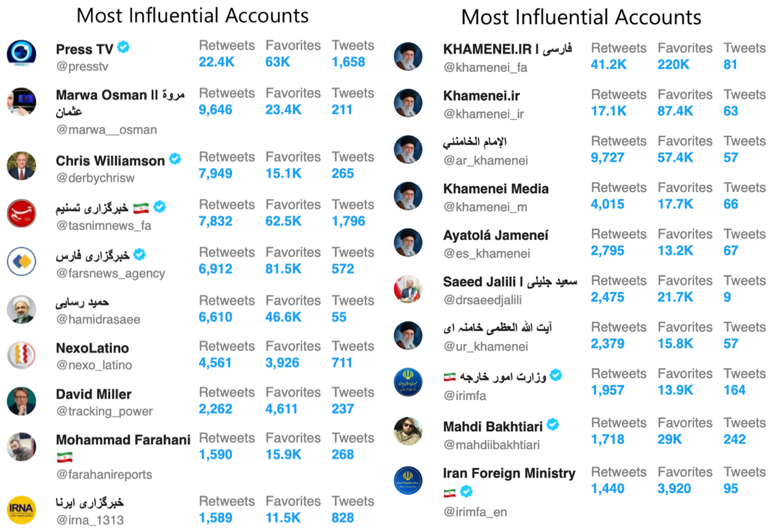Click the NexoLatino logo avatar
Screen dimensions: 778x532
coord(22,355)
